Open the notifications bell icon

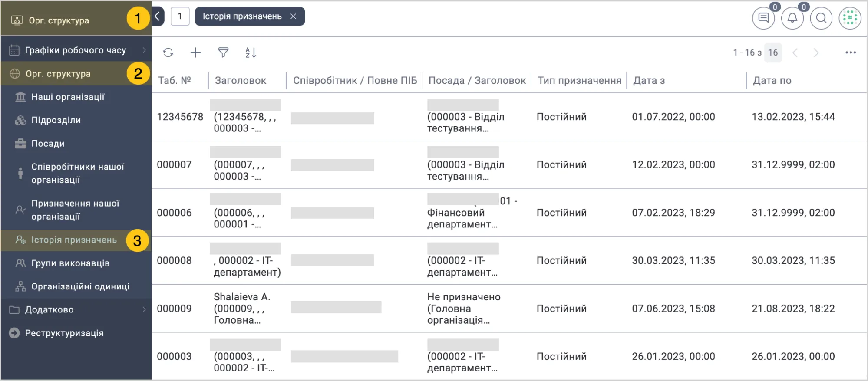point(792,18)
